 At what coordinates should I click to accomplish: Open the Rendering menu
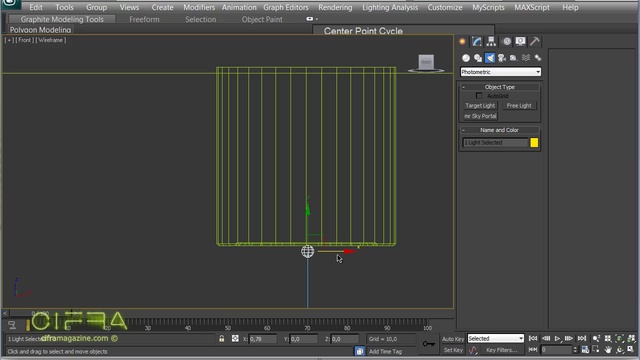coord(335,7)
